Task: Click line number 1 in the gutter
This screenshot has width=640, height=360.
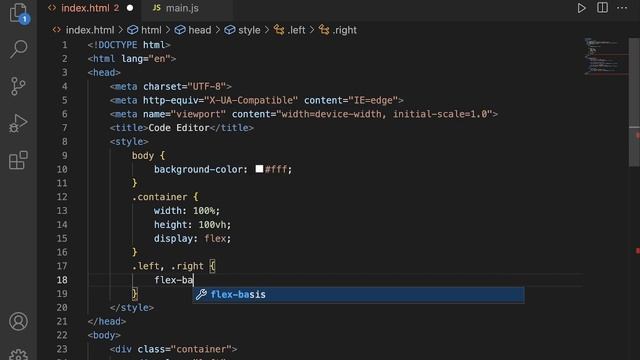Action: pyautogui.click(x=64, y=45)
